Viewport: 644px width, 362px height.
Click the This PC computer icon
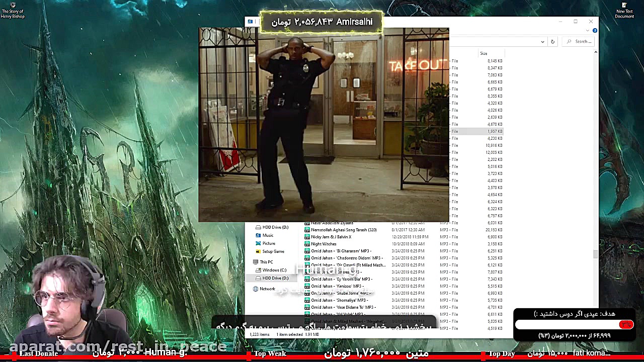tap(256, 262)
